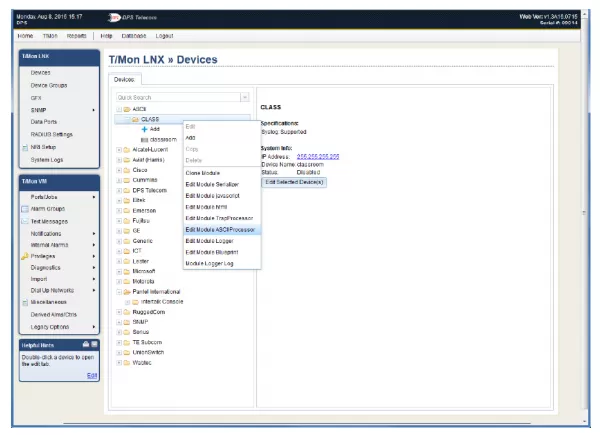Click the CLASS folder icon
The width and height of the screenshot is (600, 435).
(x=135, y=119)
